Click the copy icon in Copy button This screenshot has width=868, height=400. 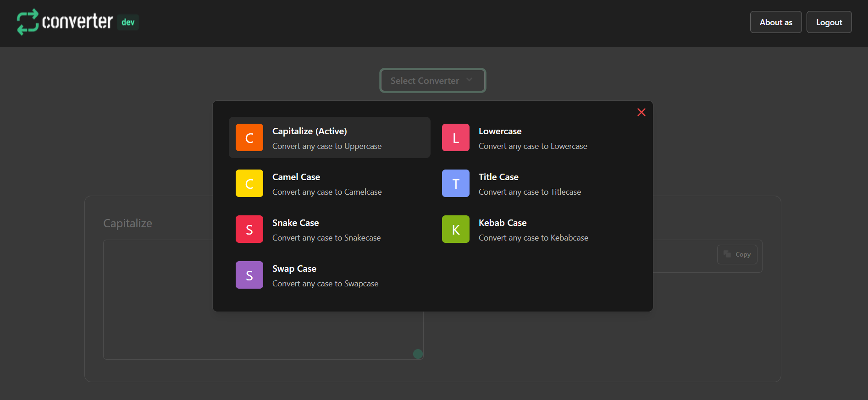click(727, 254)
